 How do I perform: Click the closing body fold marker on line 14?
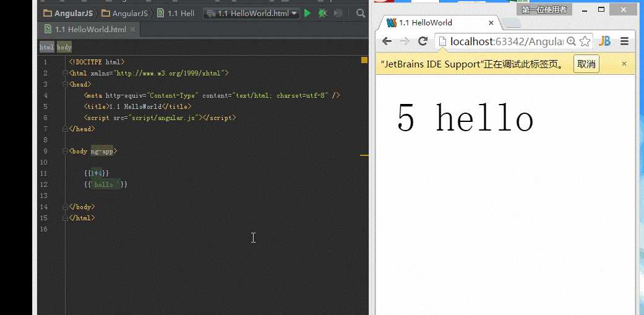[65, 207]
